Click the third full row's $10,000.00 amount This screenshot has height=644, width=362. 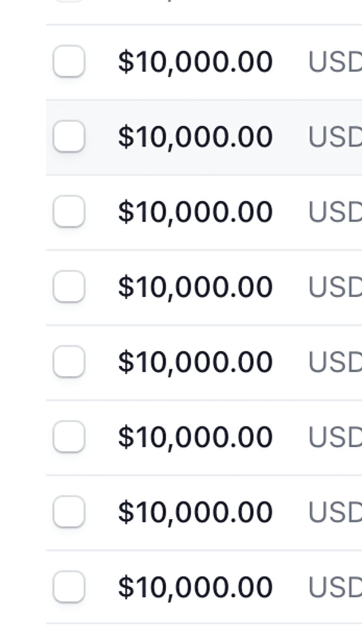click(x=195, y=212)
